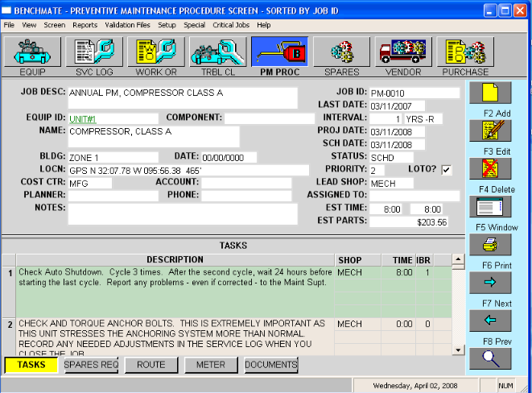The image size is (532, 393).
Task: Switch to the SPARES REQ tab
Action: [91, 365]
